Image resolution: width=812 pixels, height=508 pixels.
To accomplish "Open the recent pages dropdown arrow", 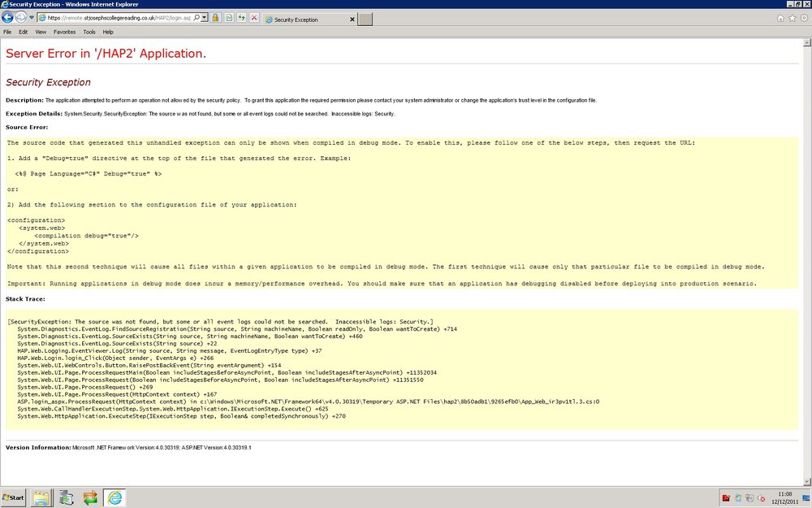I will point(32,18).
